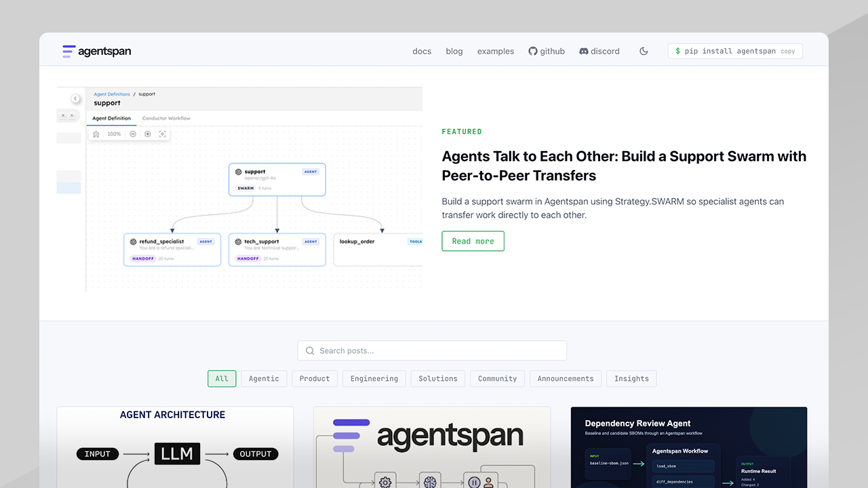This screenshot has height=488, width=868.
Task: Click the GitHub octocat icon
Action: 533,51
